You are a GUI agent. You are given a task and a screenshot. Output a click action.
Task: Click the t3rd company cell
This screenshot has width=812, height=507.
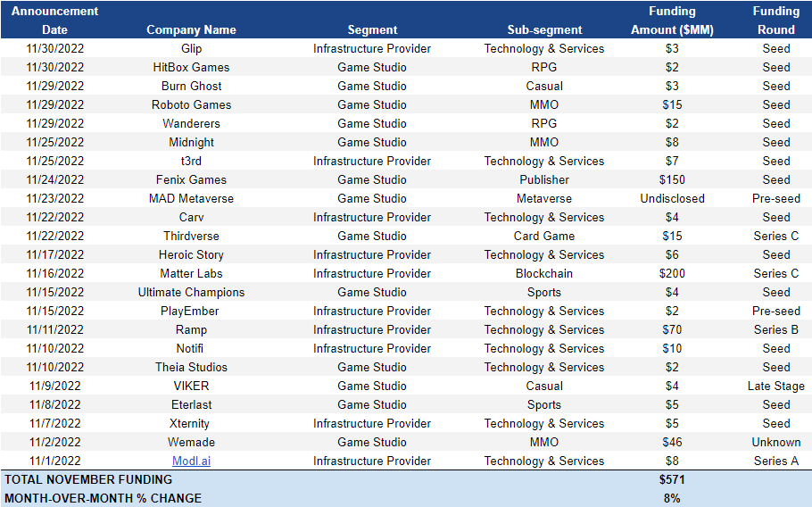point(191,161)
